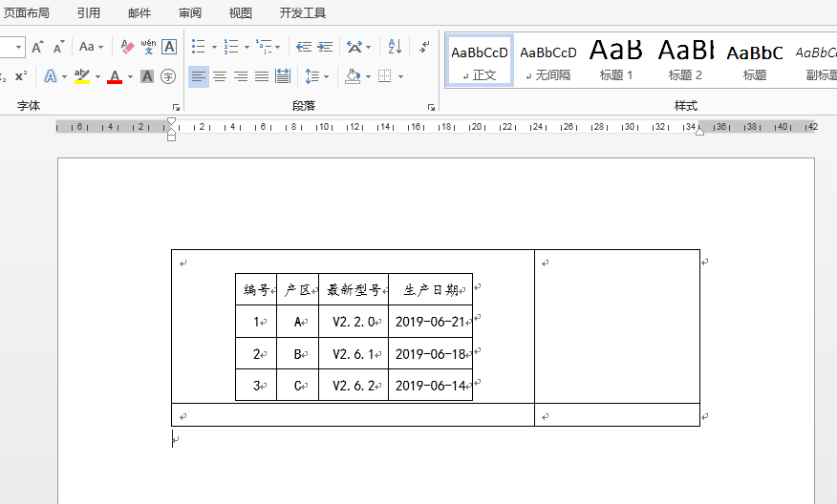This screenshot has height=504, width=837.
Task: Toggle superscript formatting
Action: (x=21, y=76)
